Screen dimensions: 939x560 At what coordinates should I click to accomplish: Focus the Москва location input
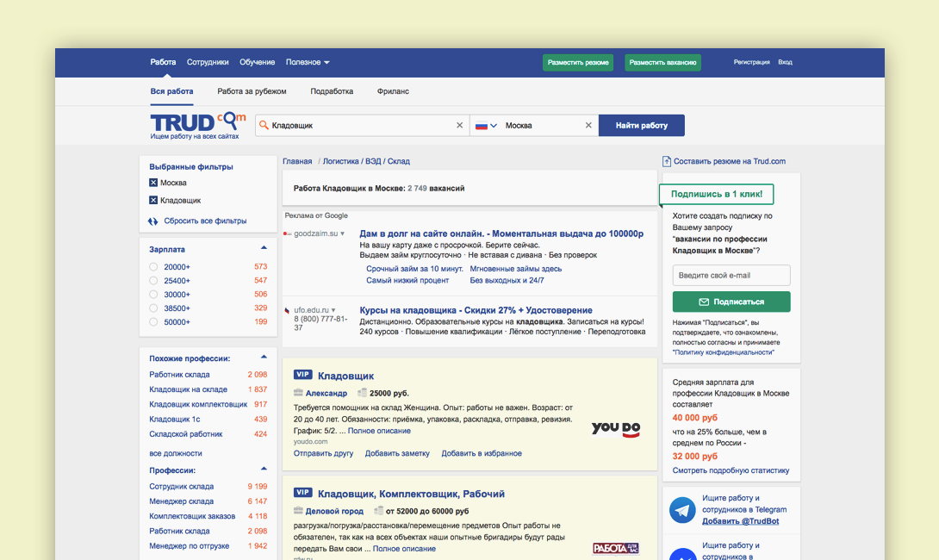pos(542,125)
